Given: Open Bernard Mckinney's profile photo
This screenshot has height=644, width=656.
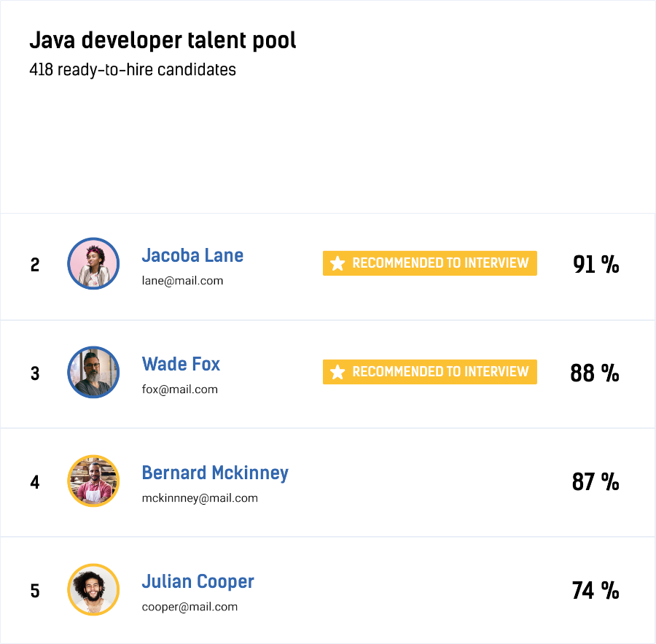Looking at the screenshot, I should point(93,481).
